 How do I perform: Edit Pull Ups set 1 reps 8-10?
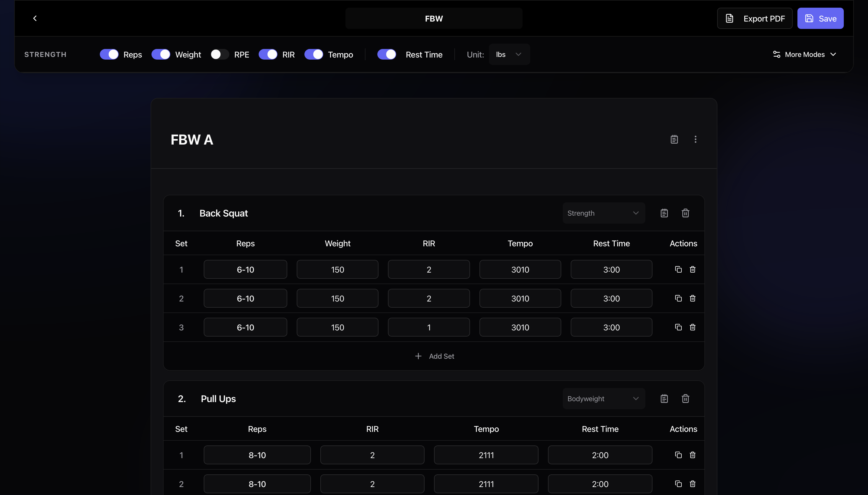257,455
